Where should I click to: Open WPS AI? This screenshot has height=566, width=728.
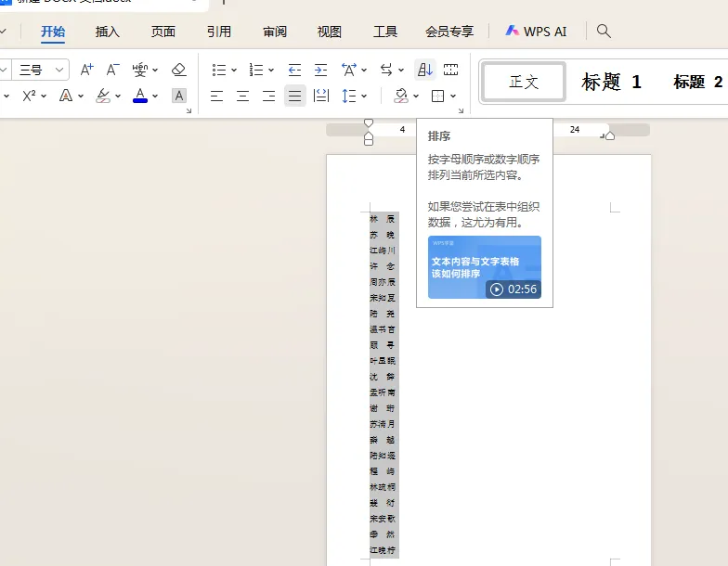coord(537,32)
